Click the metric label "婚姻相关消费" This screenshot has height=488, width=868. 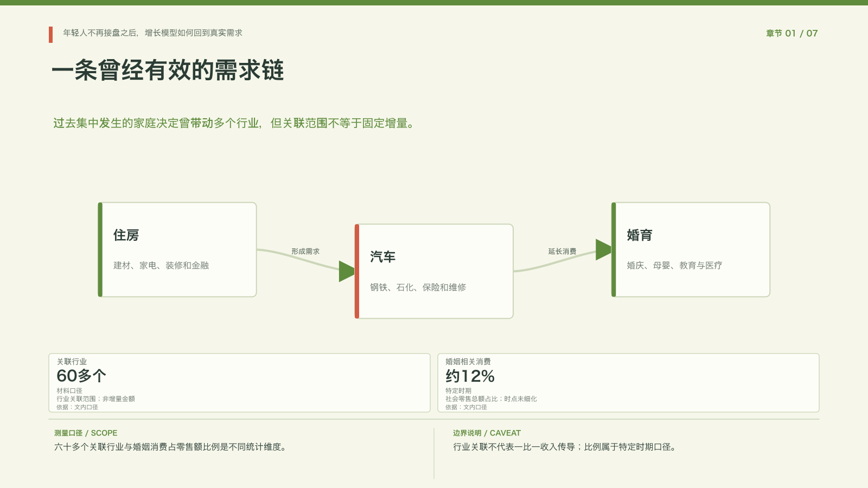point(468,362)
